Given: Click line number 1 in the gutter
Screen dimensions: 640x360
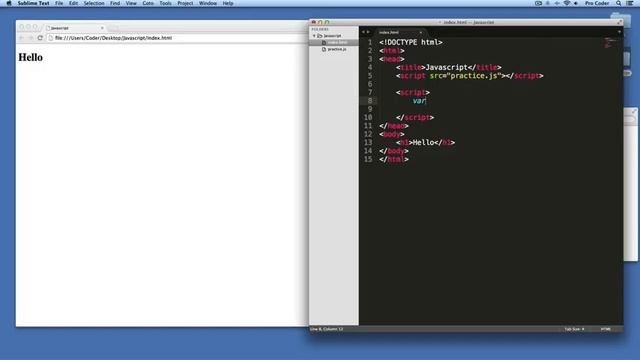Looking at the screenshot, I should pos(370,42).
